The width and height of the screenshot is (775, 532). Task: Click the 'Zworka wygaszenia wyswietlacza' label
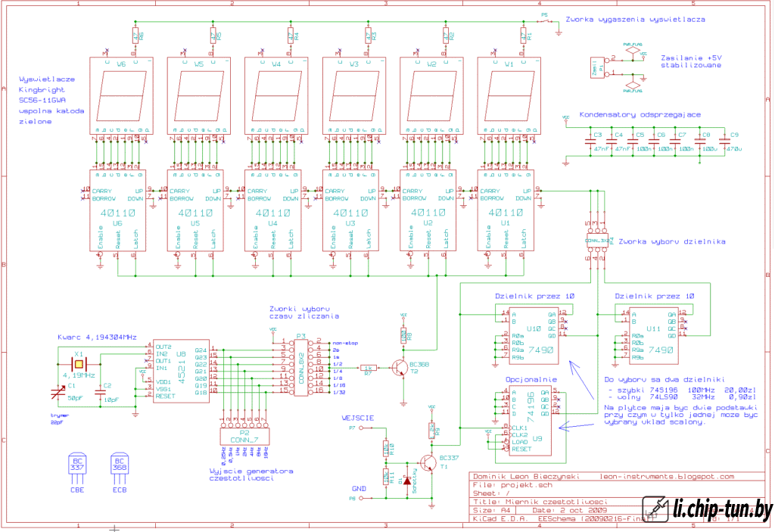(x=635, y=20)
